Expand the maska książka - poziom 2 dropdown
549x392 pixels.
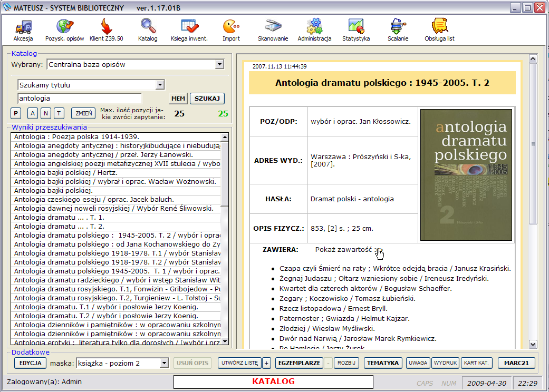pyautogui.click(x=163, y=363)
